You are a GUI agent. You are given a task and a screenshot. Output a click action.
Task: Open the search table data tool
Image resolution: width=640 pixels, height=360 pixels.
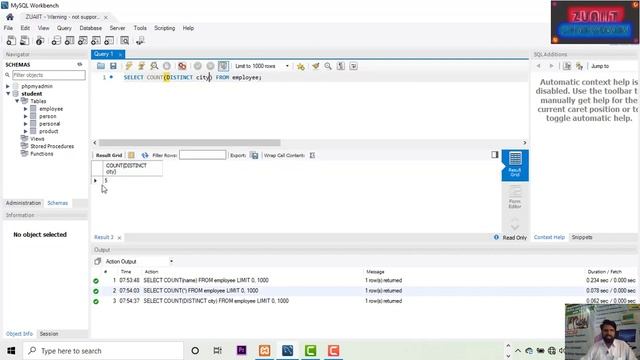click(x=125, y=40)
